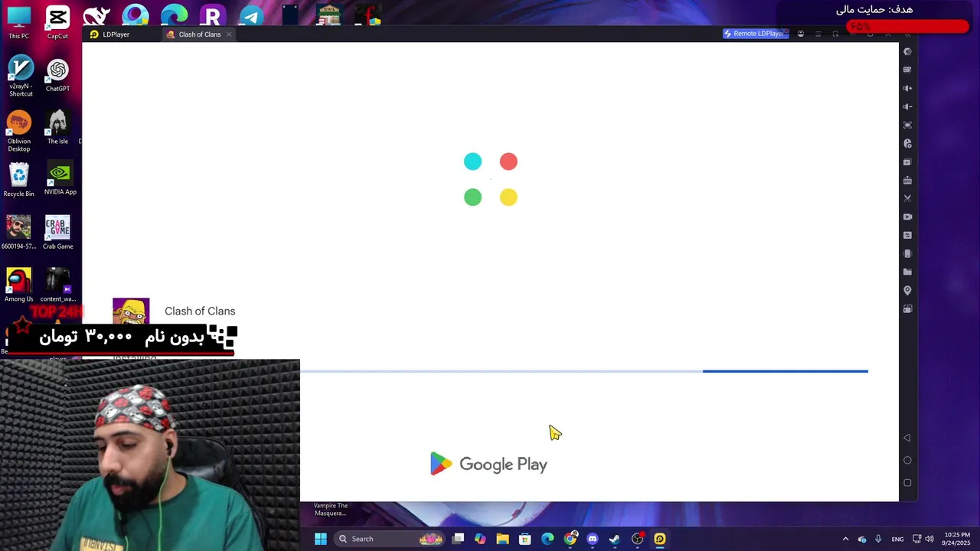Open the account icon in LDPlayer title bar

(801, 34)
